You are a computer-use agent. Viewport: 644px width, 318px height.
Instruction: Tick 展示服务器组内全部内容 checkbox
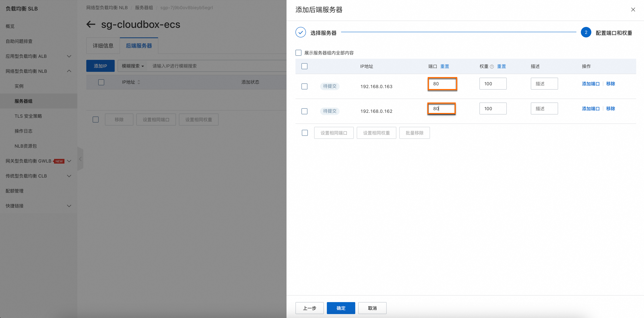point(298,53)
